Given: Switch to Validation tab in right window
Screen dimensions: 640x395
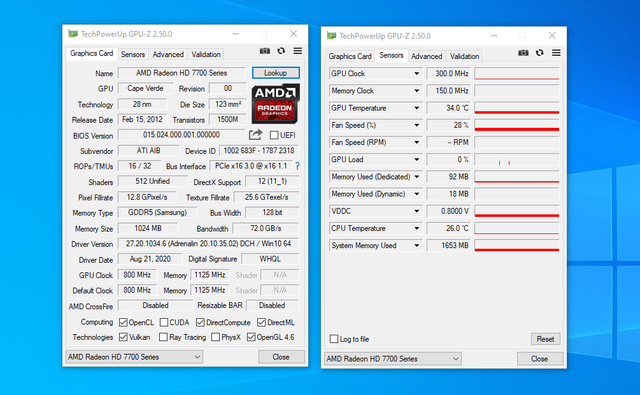Looking at the screenshot, I should 464,56.
